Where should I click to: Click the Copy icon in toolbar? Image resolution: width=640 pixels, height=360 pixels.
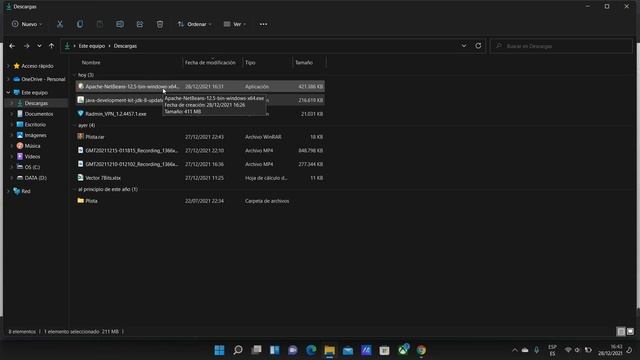(80, 24)
